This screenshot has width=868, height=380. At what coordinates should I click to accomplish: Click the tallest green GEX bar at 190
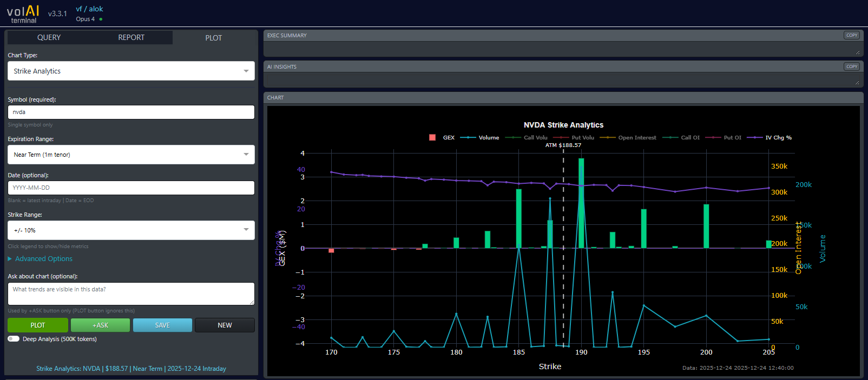pos(581,203)
